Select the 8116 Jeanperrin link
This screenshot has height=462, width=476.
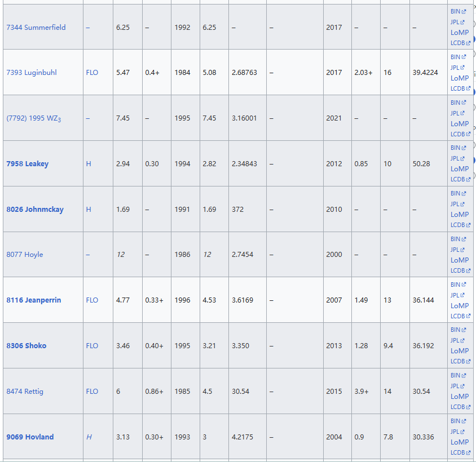pyautogui.click(x=34, y=300)
